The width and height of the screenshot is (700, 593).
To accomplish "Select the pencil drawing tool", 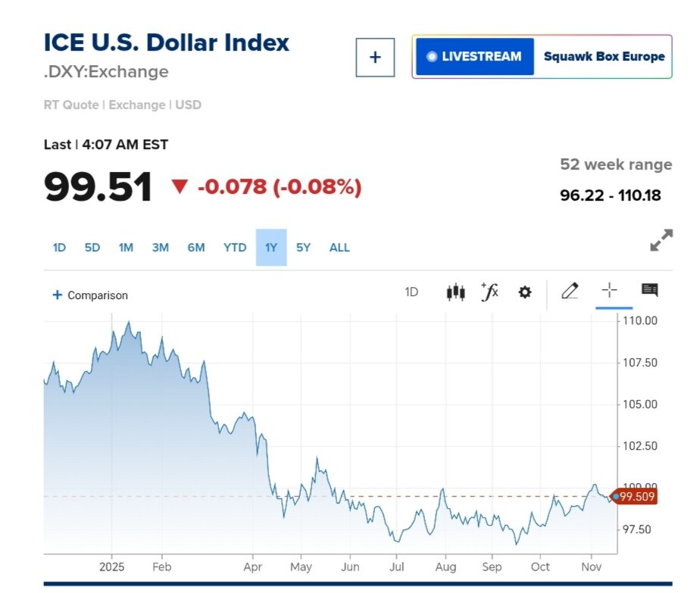I will [570, 291].
